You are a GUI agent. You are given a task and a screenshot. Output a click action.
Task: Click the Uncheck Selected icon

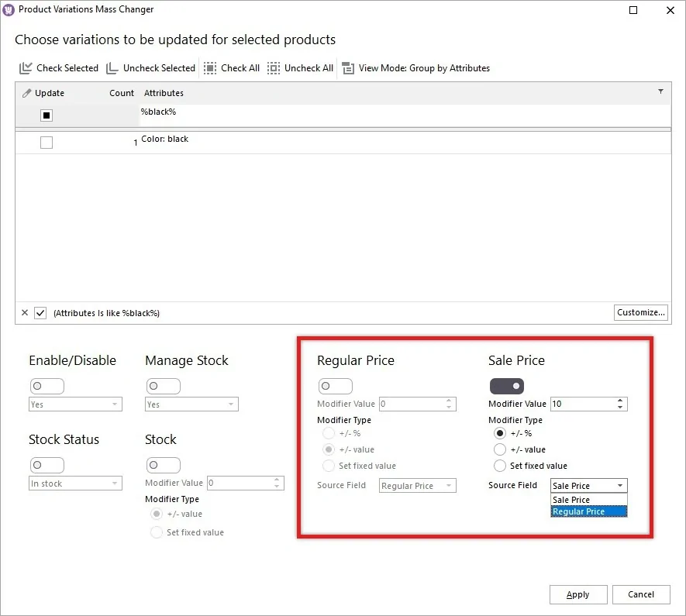coord(111,68)
